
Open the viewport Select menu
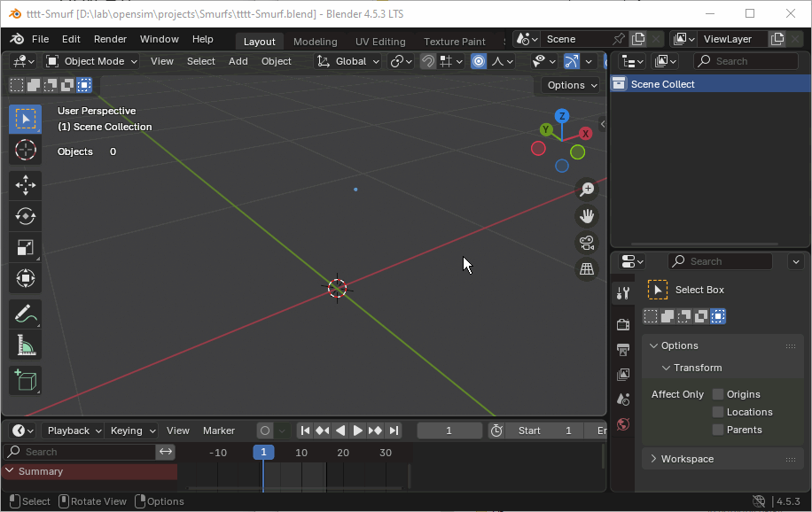[201, 62]
